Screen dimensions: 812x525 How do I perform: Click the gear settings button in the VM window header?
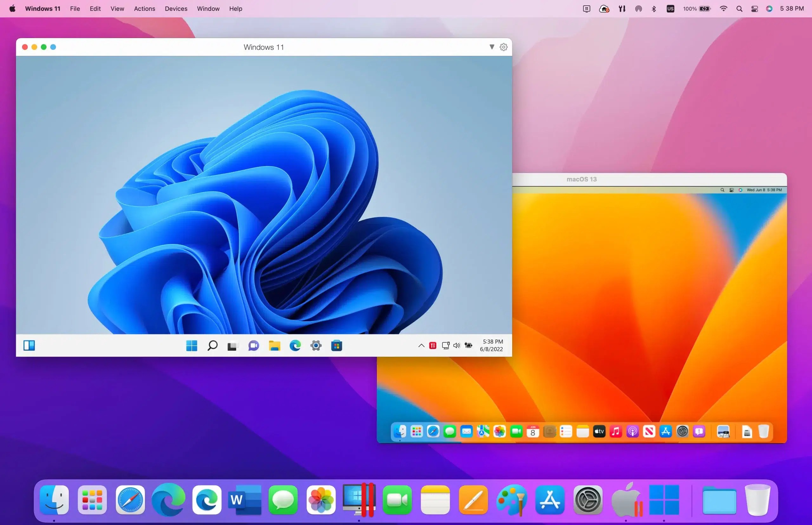coord(503,47)
